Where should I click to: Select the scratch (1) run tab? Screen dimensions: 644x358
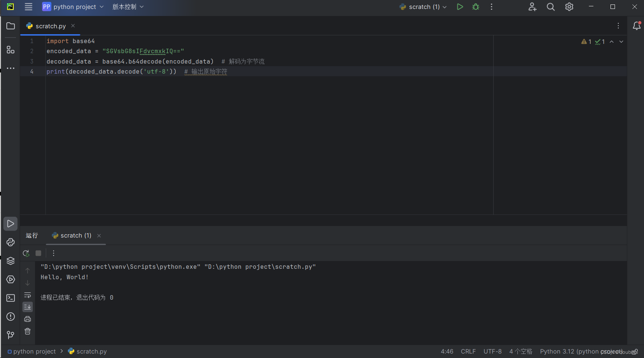point(76,236)
